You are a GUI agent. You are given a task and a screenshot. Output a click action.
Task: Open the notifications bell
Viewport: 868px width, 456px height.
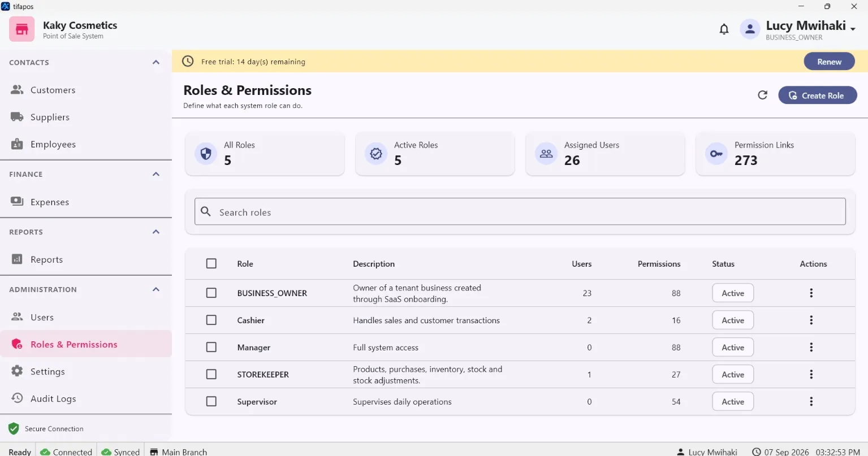(x=724, y=29)
